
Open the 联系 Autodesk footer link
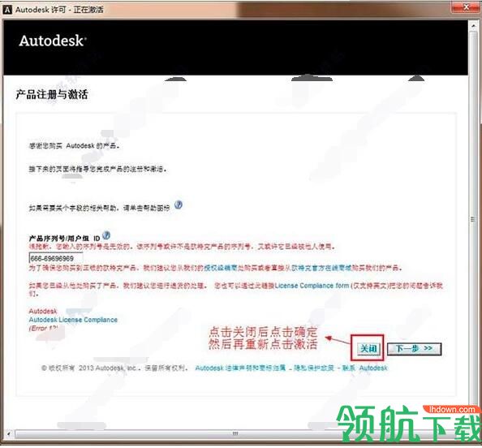pos(364,368)
